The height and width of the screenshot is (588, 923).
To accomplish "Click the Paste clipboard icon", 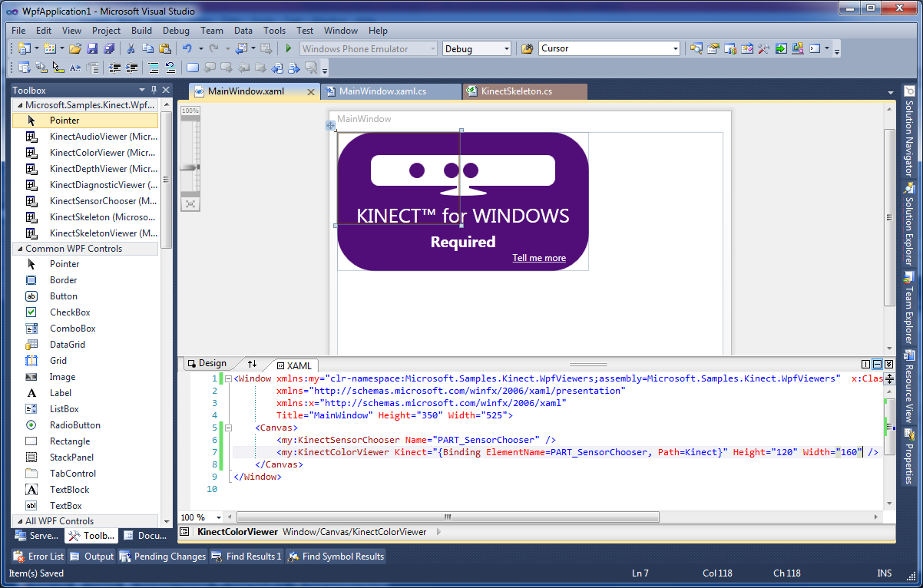I will (165, 48).
